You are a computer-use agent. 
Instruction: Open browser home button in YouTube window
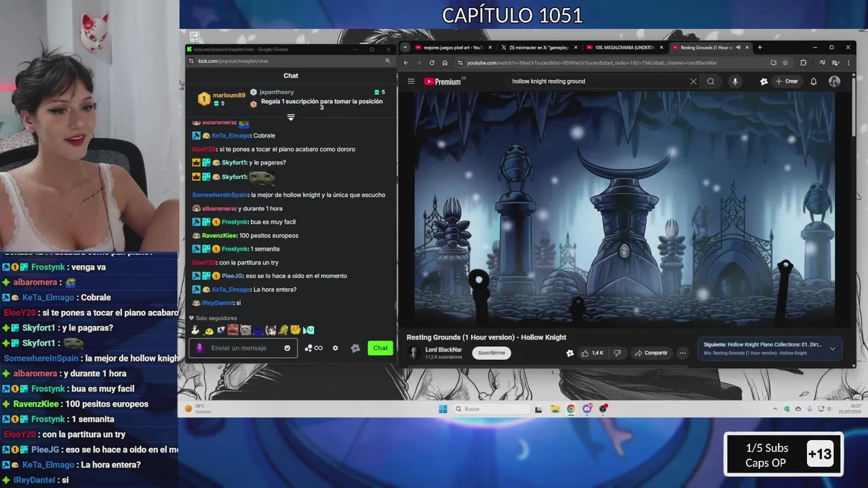click(x=445, y=62)
